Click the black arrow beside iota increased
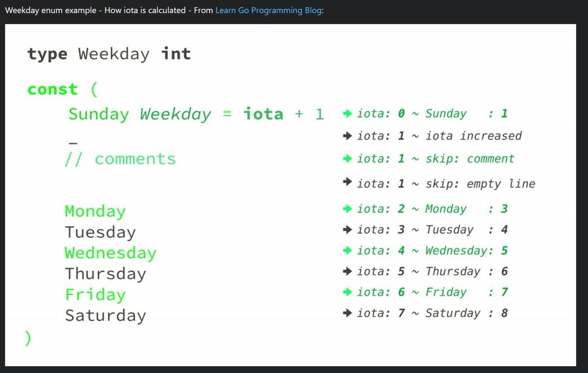 point(348,136)
